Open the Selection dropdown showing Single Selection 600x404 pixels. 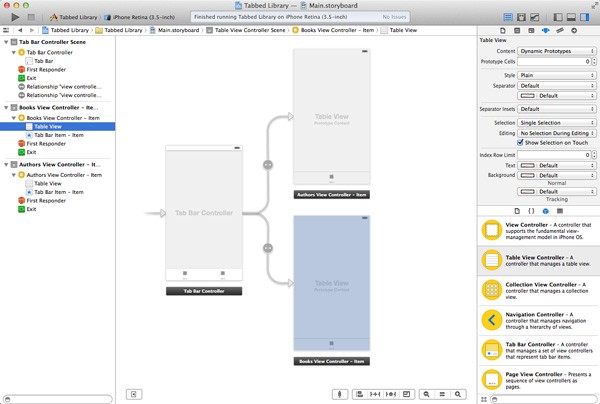[x=557, y=123]
